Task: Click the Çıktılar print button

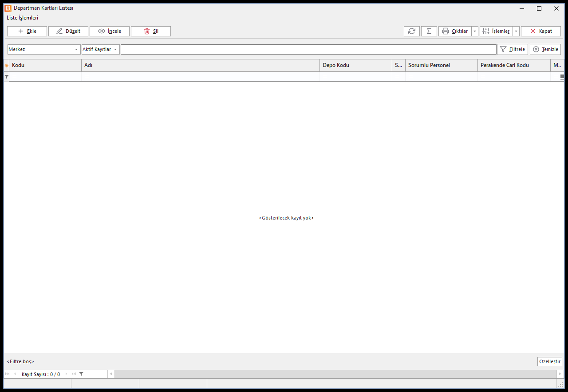Action: click(x=455, y=31)
